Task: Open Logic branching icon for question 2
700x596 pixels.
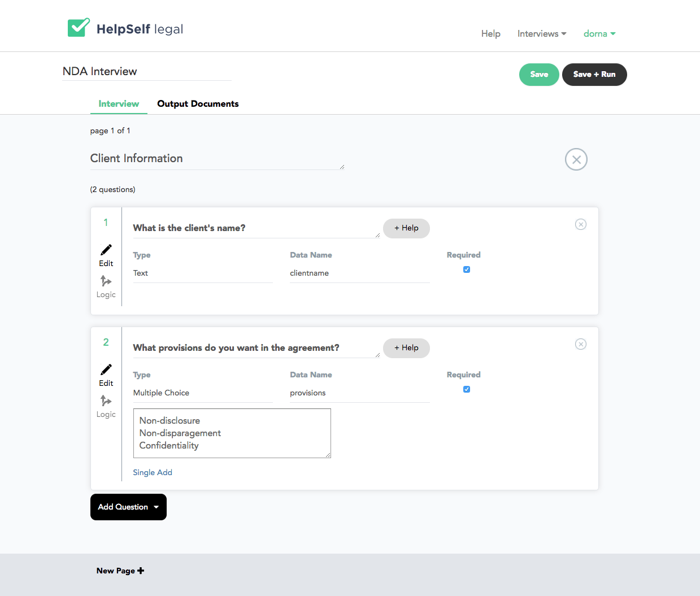Action: coord(106,401)
